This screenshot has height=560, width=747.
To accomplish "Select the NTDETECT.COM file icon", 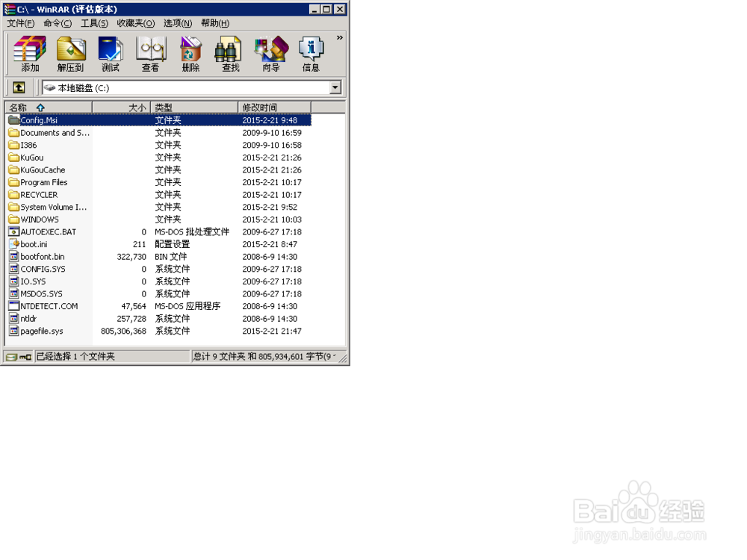I will pyautogui.click(x=13, y=305).
